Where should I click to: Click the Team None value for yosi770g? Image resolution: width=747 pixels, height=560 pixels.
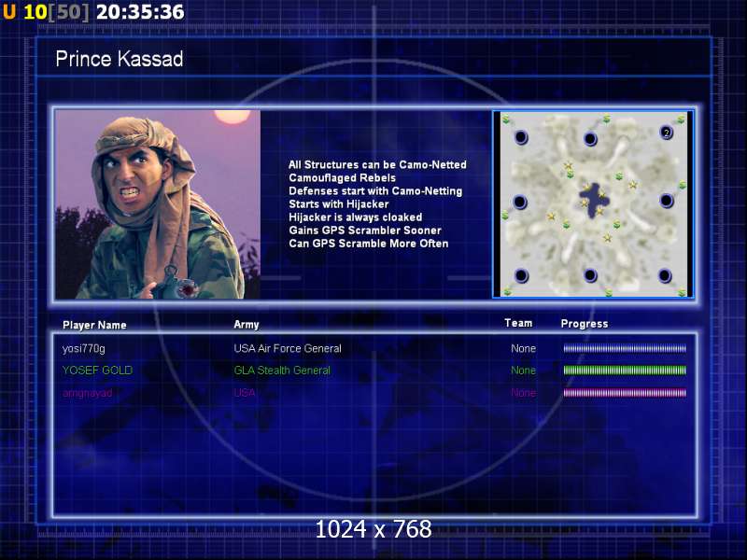524,348
